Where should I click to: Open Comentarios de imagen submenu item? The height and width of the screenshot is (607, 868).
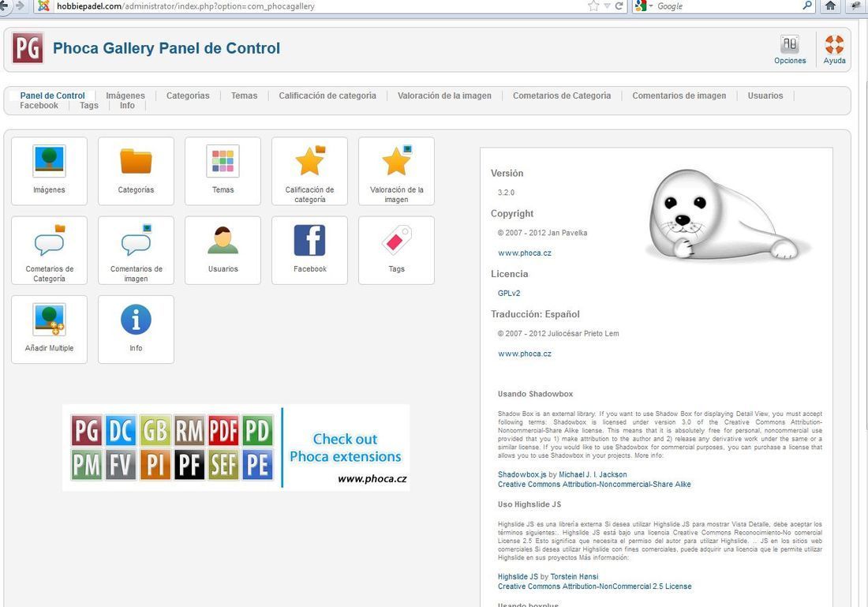point(679,96)
